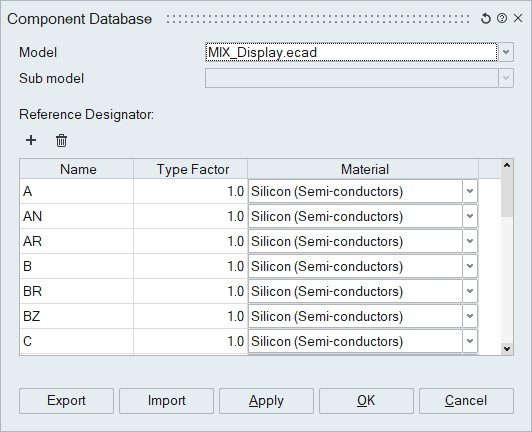Image resolution: width=532 pixels, height=432 pixels.
Task: Open Material dropdown for row BR
Action: pyautogui.click(x=470, y=291)
